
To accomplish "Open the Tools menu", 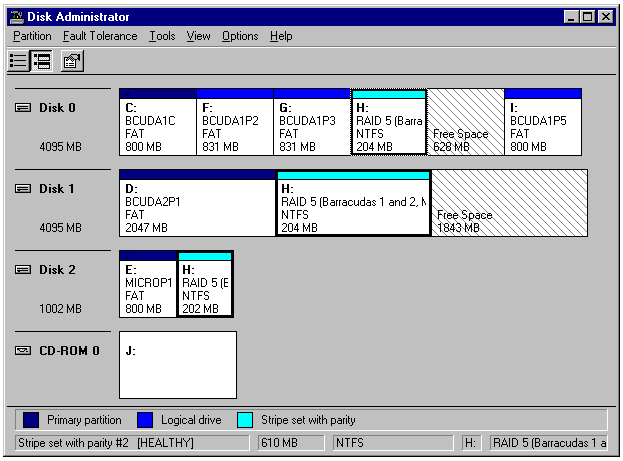I will (x=162, y=36).
